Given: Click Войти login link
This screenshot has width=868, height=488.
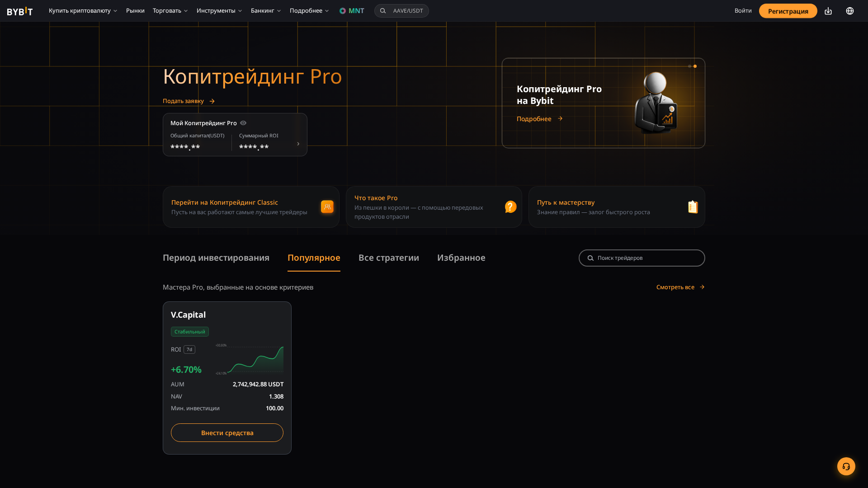Looking at the screenshot, I should pos(743,11).
